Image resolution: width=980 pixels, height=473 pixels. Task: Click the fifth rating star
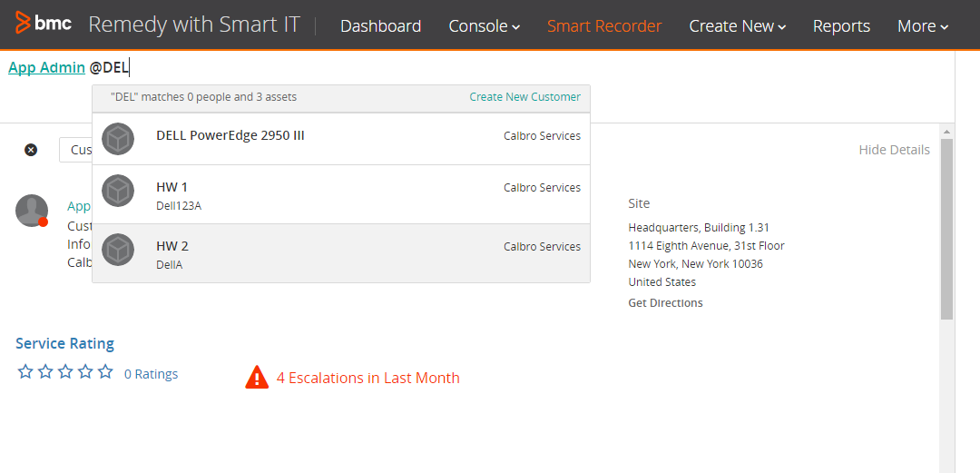tap(105, 372)
